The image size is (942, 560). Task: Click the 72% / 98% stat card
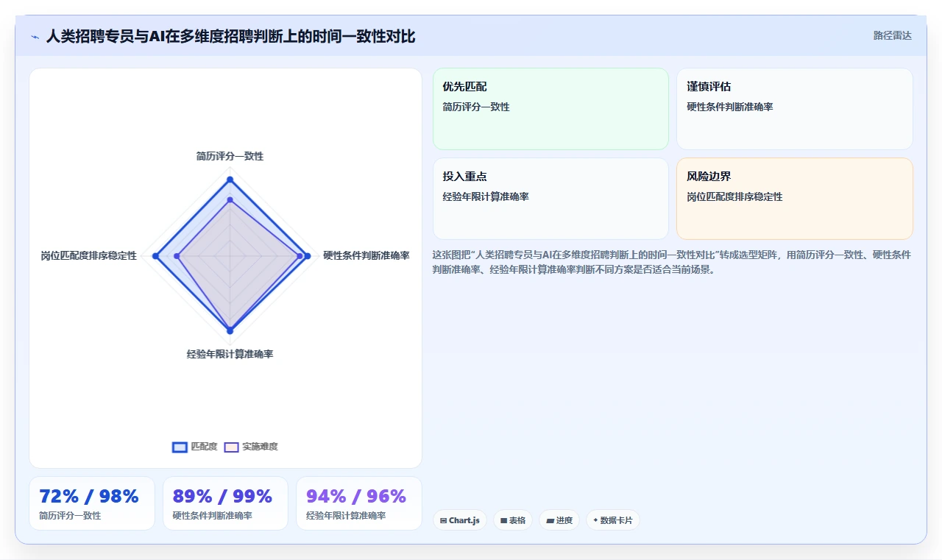(92, 503)
